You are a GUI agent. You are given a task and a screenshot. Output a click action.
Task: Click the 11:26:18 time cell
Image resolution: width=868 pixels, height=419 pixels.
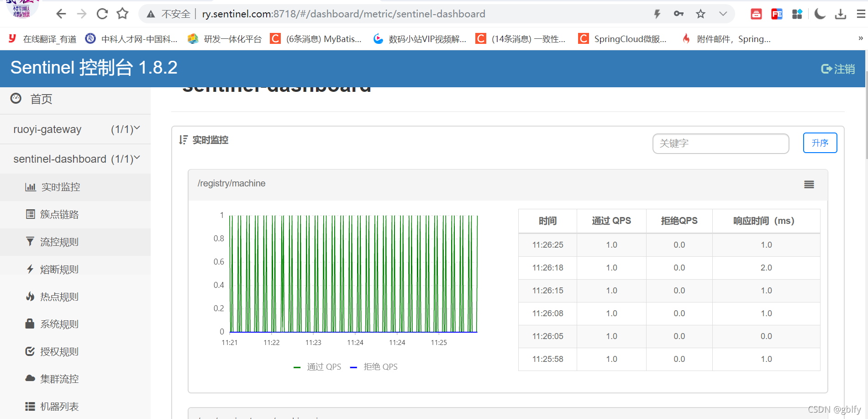click(547, 268)
